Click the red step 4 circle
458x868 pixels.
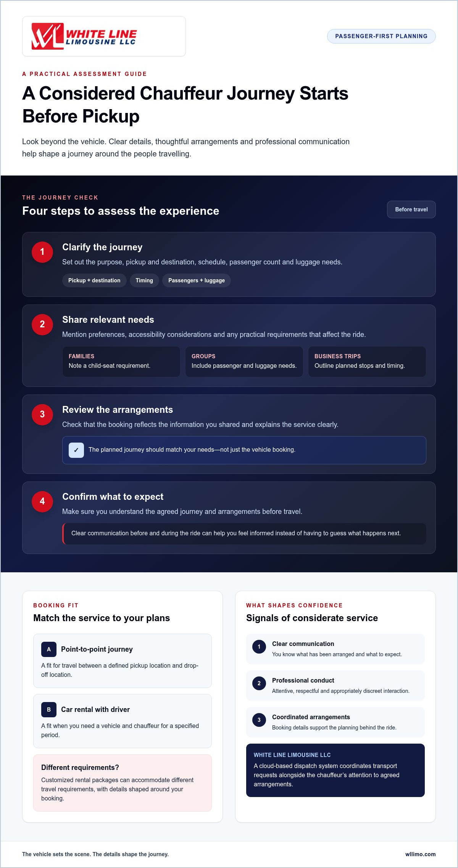(x=42, y=502)
